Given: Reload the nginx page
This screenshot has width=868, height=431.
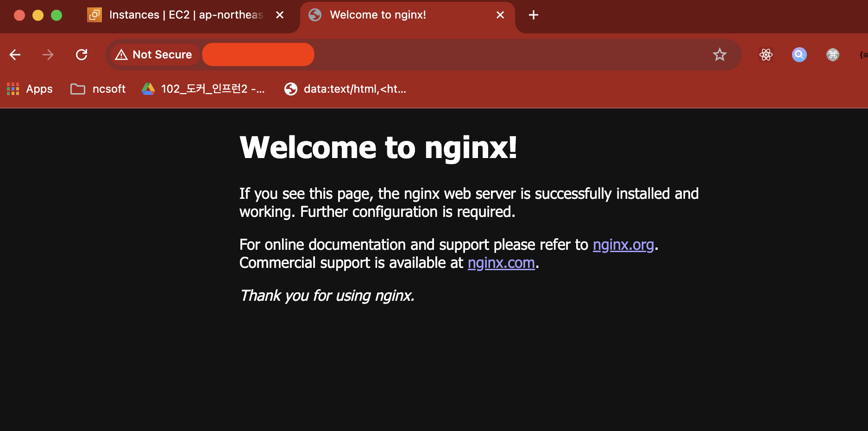Looking at the screenshot, I should click(82, 55).
